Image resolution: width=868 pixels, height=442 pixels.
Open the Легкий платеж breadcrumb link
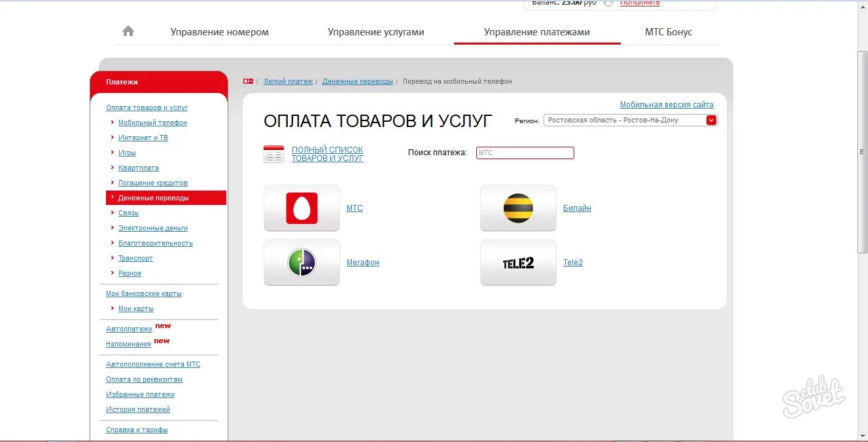288,81
